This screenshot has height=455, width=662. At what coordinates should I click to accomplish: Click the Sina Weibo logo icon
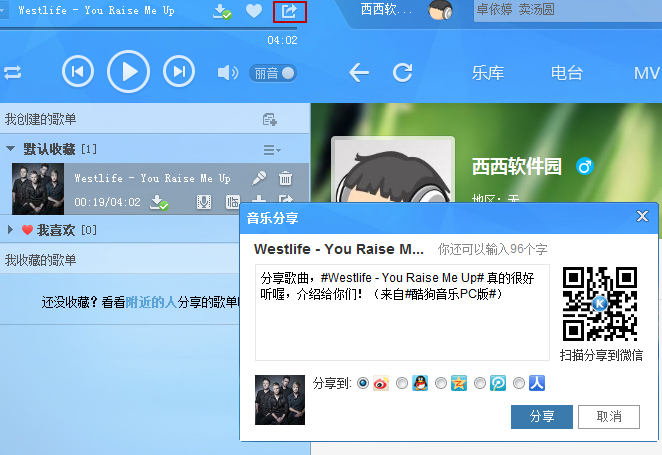381,383
